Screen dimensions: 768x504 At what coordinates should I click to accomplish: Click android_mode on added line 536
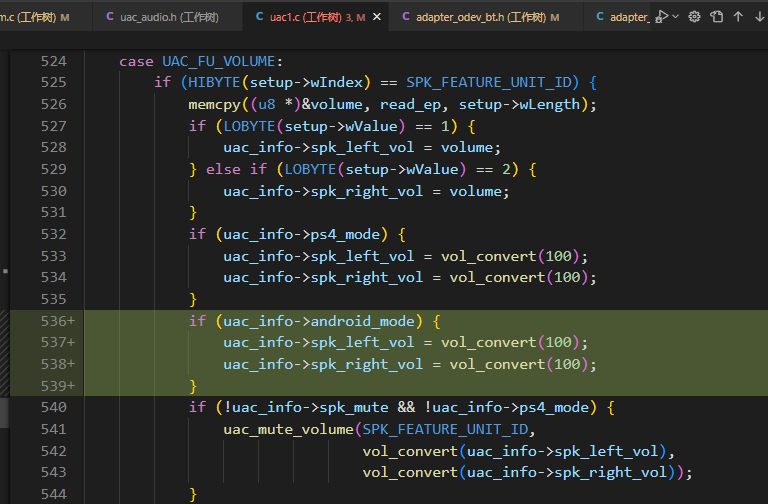[362, 321]
